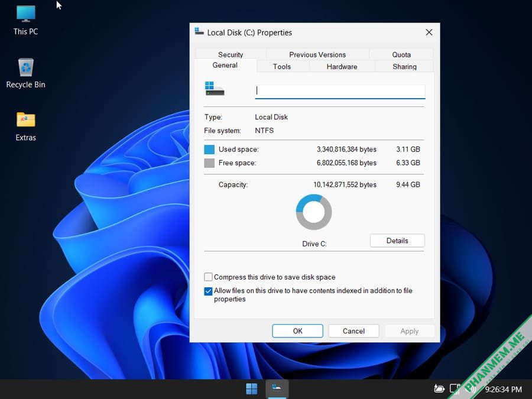Screen dimensions: 532x399
Task: Click the drive icon in the title bar
Action: pyautogui.click(x=199, y=32)
